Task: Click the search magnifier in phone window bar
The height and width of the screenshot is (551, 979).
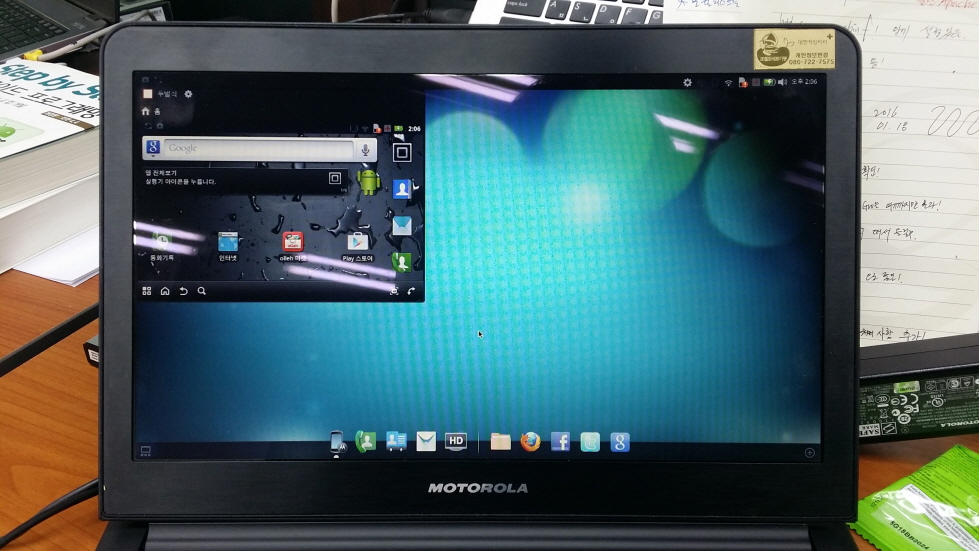Action: coord(202,291)
